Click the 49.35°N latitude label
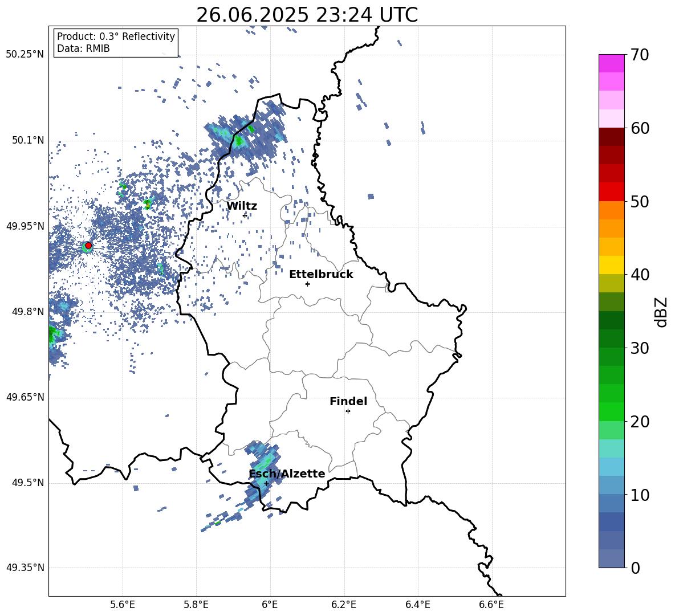The image size is (675, 616). (25, 568)
